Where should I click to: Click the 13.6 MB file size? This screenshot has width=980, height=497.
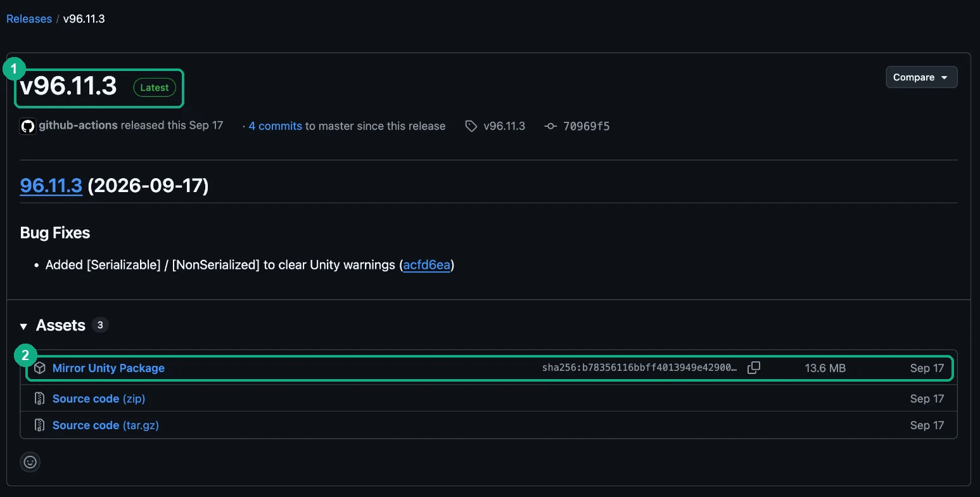(x=825, y=368)
